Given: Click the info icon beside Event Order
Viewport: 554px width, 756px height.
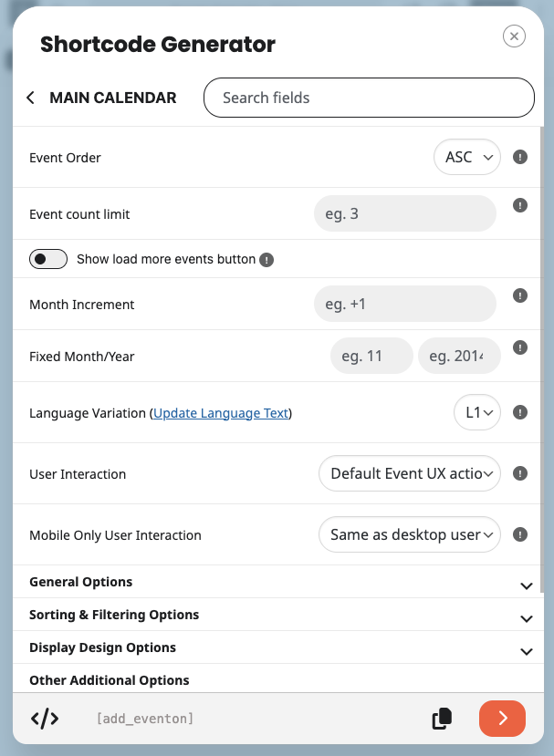Looking at the screenshot, I should point(520,157).
